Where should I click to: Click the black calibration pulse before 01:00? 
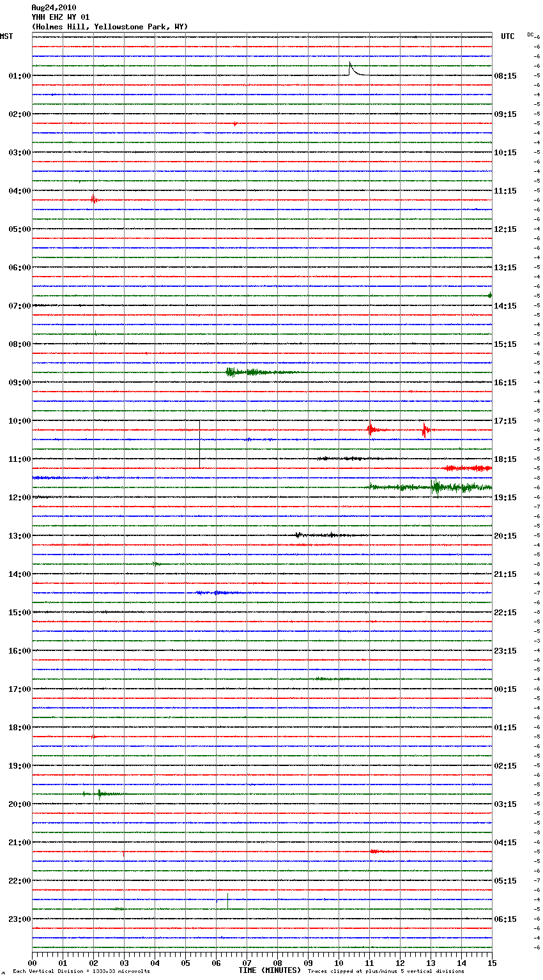[356, 69]
